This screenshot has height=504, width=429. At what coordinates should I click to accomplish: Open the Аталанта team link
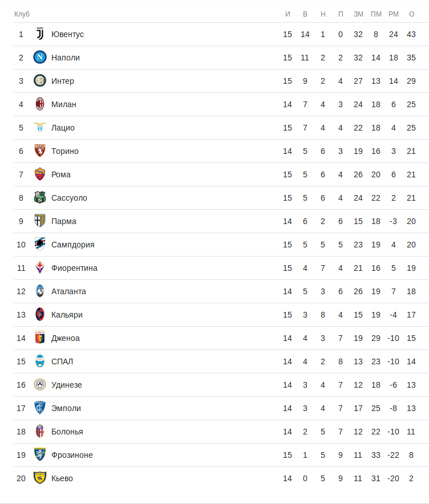click(x=68, y=291)
